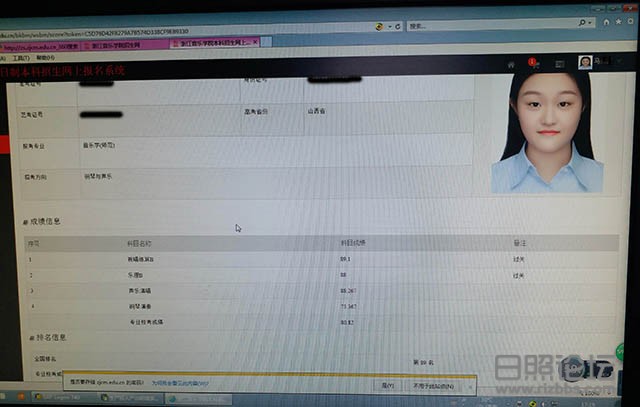
Task: Click the 乐理 subject row name
Action: (135, 276)
